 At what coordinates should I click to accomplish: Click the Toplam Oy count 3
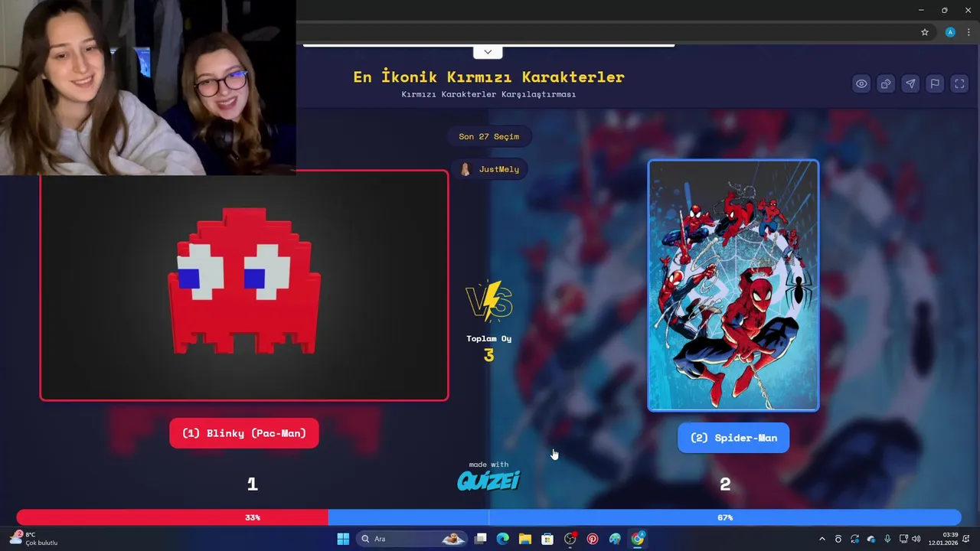point(488,355)
